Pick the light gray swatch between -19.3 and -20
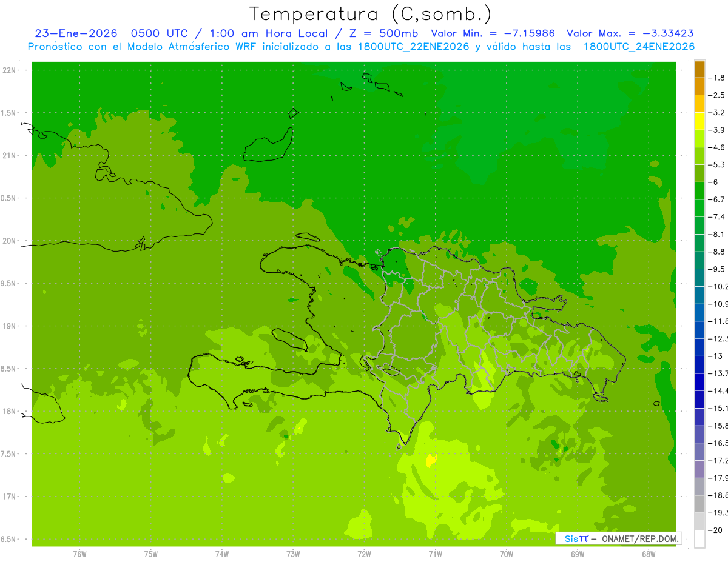Image resolution: width=728 pixels, height=562 pixels. coord(699,521)
